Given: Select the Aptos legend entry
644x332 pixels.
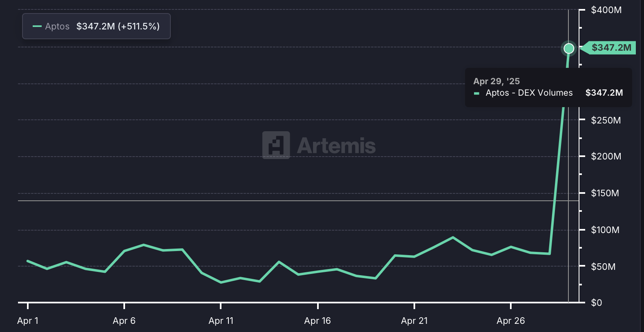Looking at the screenshot, I should click(x=57, y=26).
